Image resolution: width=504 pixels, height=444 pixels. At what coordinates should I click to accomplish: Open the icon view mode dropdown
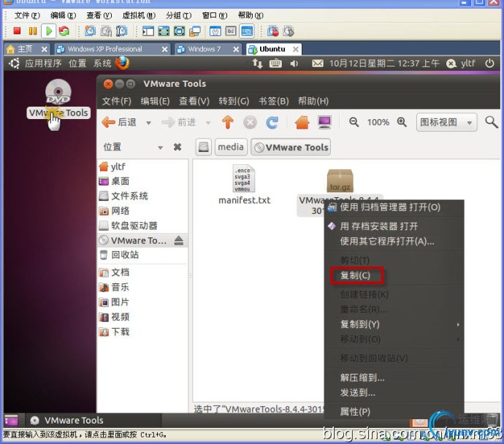pos(446,123)
